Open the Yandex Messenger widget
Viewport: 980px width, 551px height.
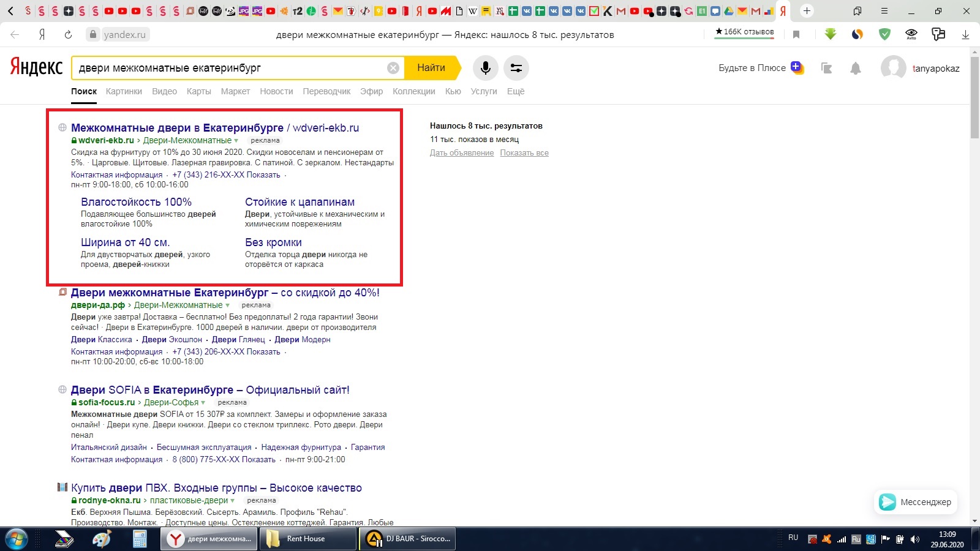coord(916,502)
